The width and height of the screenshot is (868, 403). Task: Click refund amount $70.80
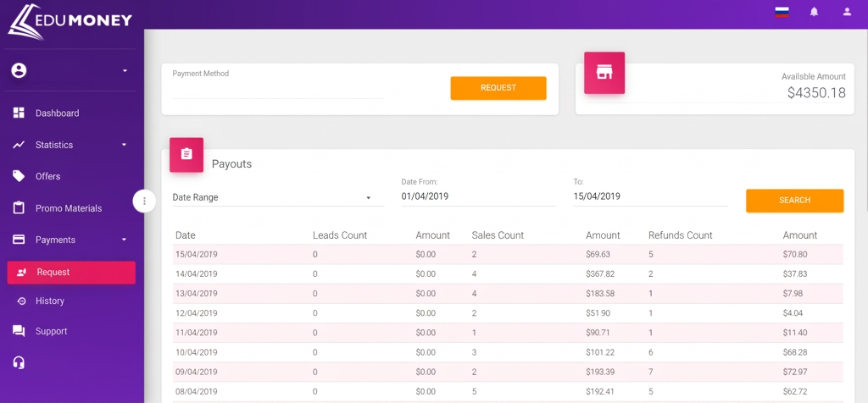pos(795,254)
